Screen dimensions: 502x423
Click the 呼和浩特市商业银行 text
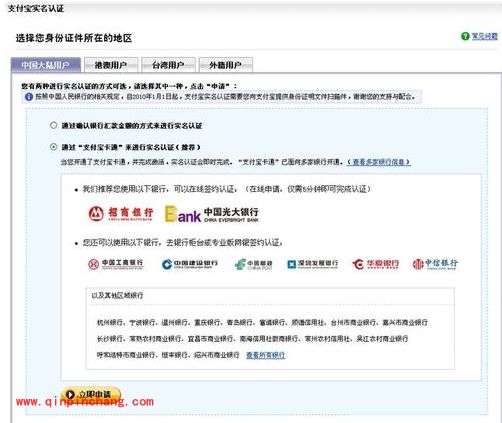pyautogui.click(x=126, y=355)
